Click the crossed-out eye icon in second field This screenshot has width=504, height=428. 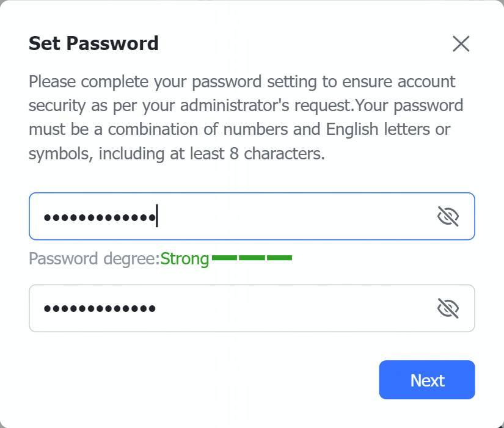(448, 308)
